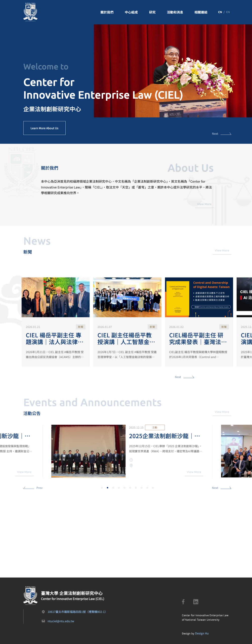Open news headline CIEL 副主任楊岳平教授演講
The height and width of the screenshot is (644, 252).
[x=126, y=339]
